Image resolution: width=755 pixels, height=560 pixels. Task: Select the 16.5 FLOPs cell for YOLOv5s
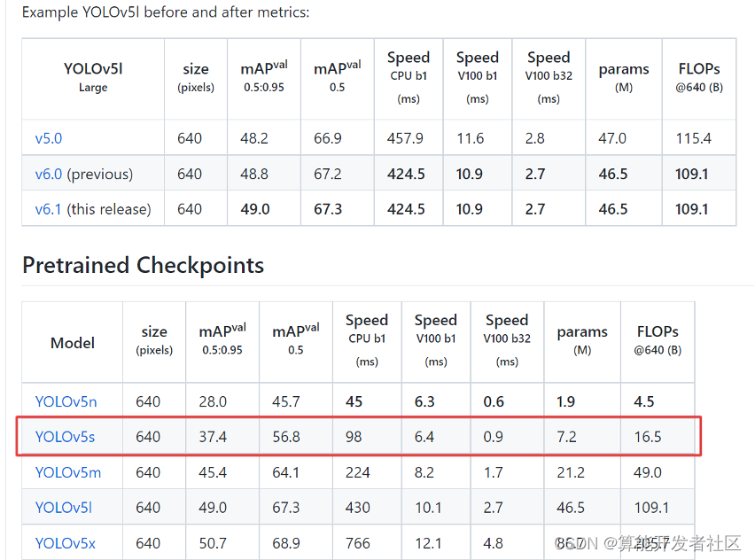click(648, 437)
